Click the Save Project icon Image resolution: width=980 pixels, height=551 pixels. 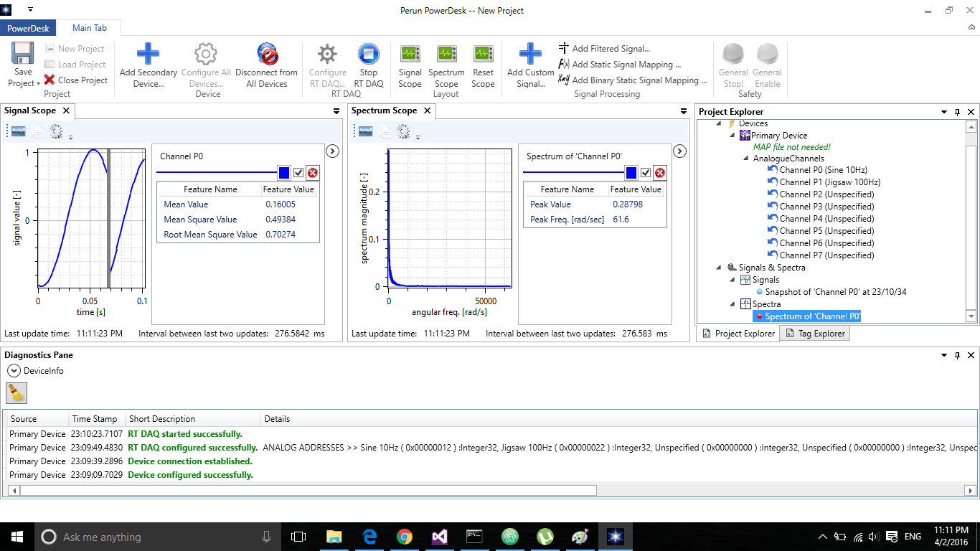[23, 55]
